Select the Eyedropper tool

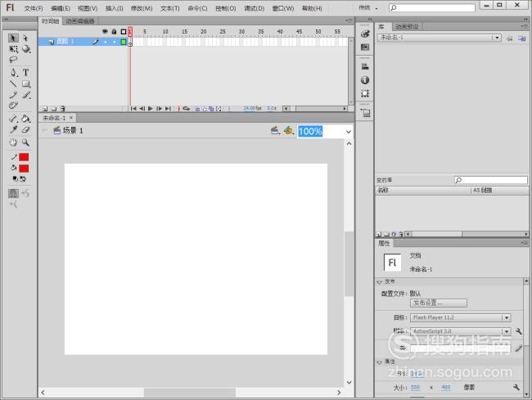13,130
